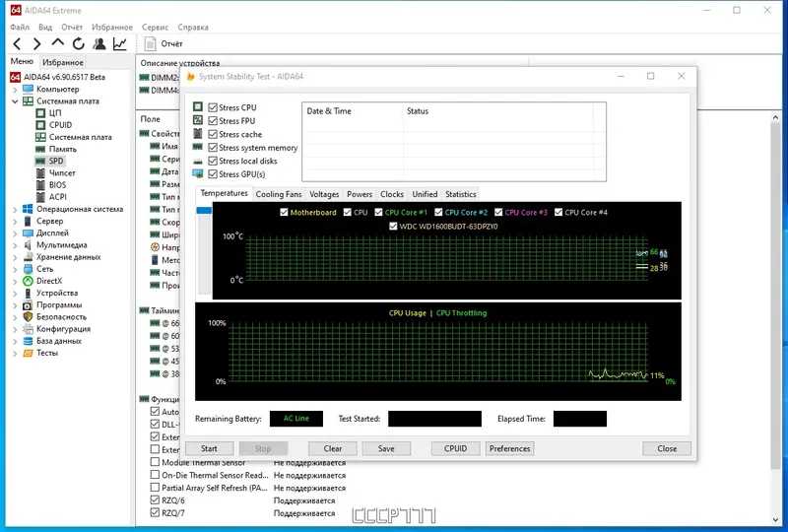
Task: Switch to the Statistics tab
Action: [x=461, y=194]
